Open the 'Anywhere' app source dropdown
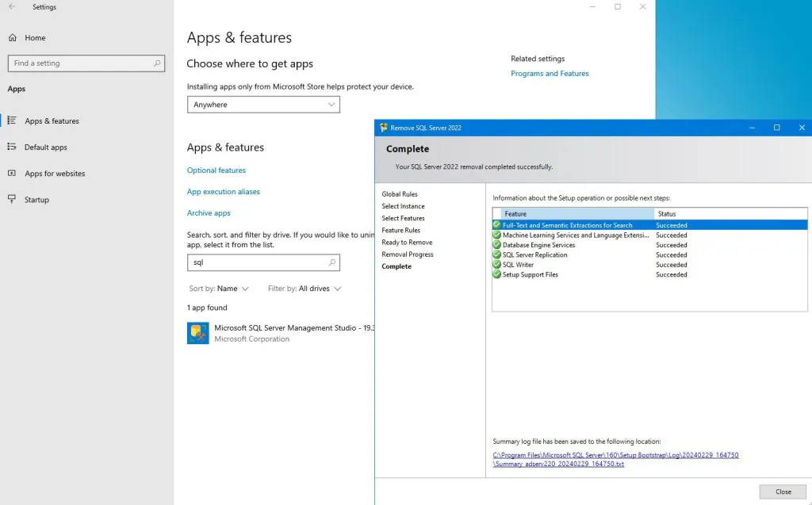This screenshot has height=505, width=812. (x=263, y=104)
